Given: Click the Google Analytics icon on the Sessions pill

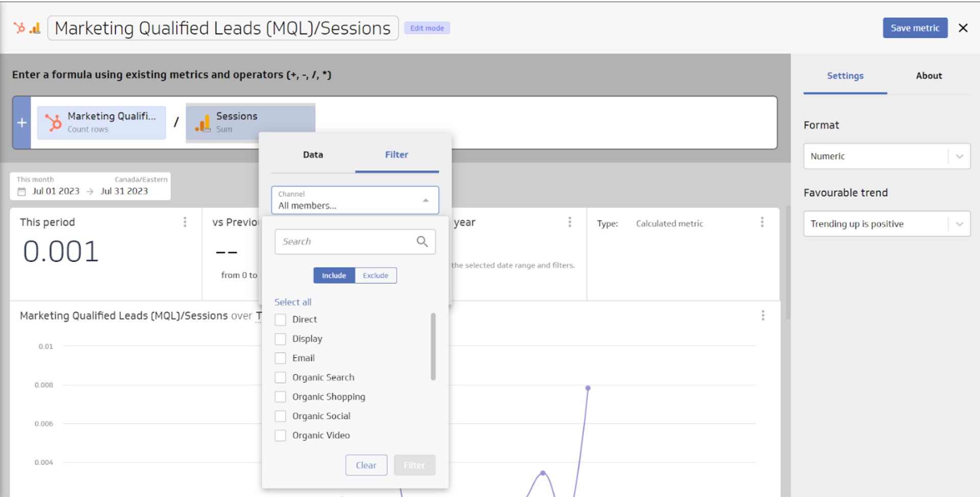Looking at the screenshot, I should (x=203, y=122).
